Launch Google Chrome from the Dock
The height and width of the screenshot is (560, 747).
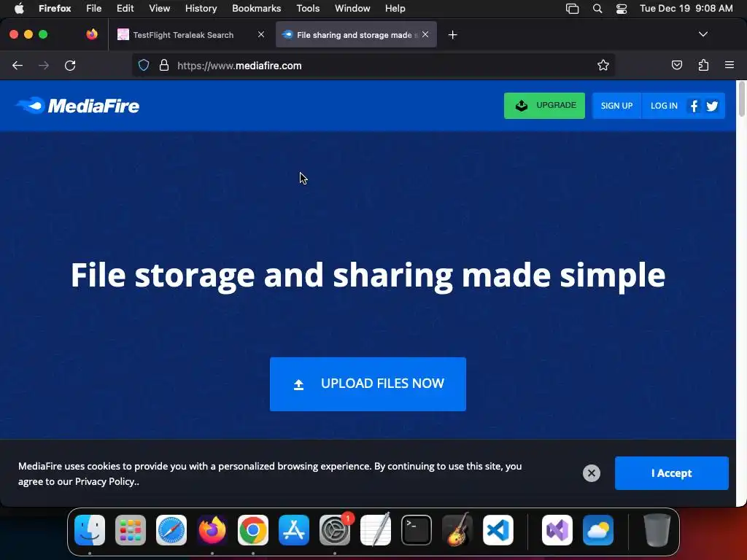click(x=253, y=529)
